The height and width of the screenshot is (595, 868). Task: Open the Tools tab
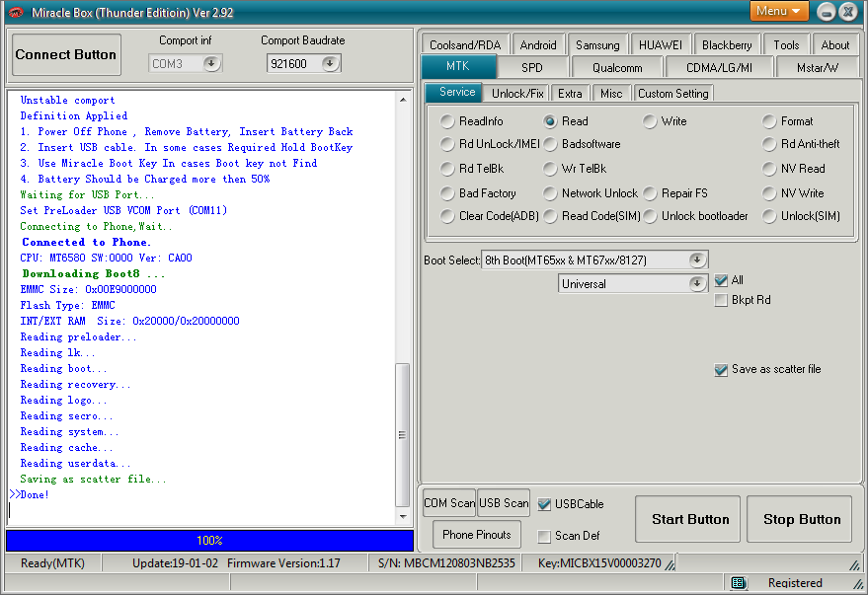(786, 44)
